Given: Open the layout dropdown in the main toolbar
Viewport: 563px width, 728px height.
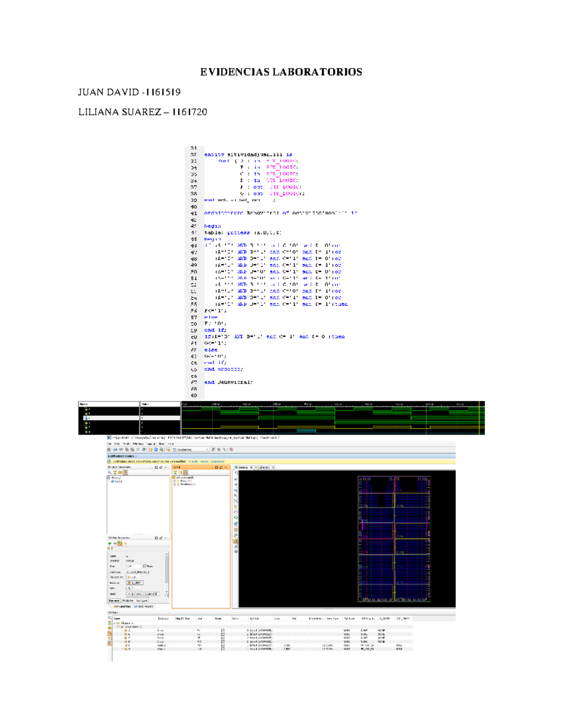Looking at the screenshot, I should (x=191, y=450).
